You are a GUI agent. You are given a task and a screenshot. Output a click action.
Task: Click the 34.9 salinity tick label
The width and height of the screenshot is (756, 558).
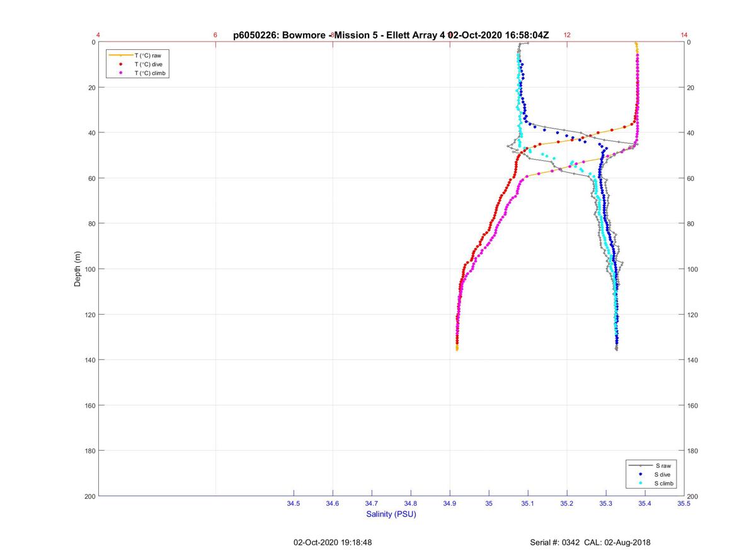pos(450,504)
